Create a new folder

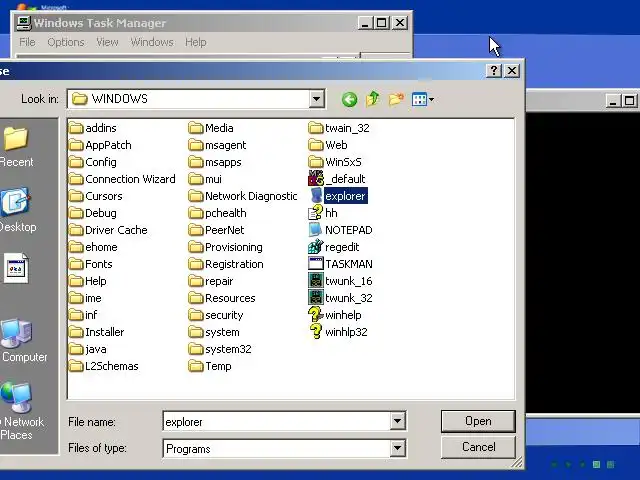click(x=396, y=99)
